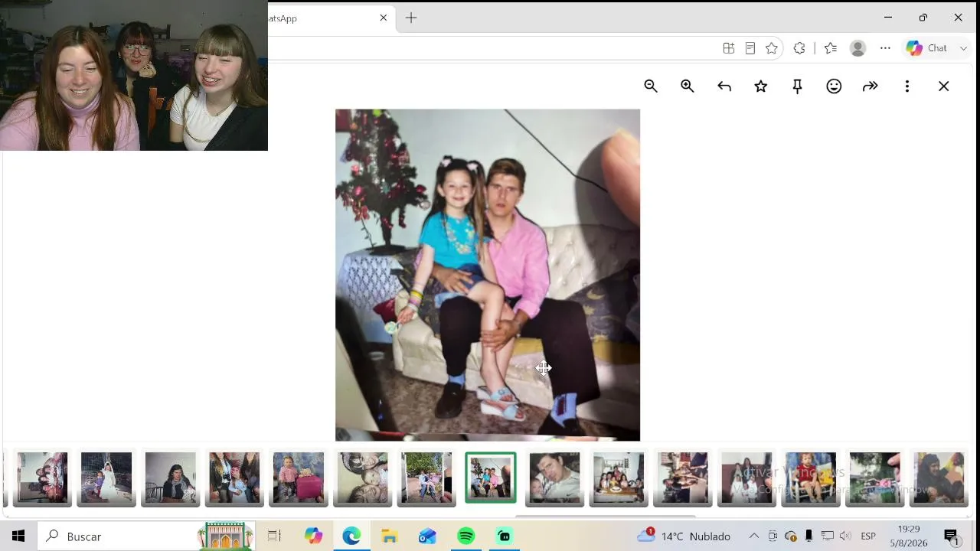980x551 pixels.
Task: Open Edge Settings and more menu
Action: (x=886, y=48)
